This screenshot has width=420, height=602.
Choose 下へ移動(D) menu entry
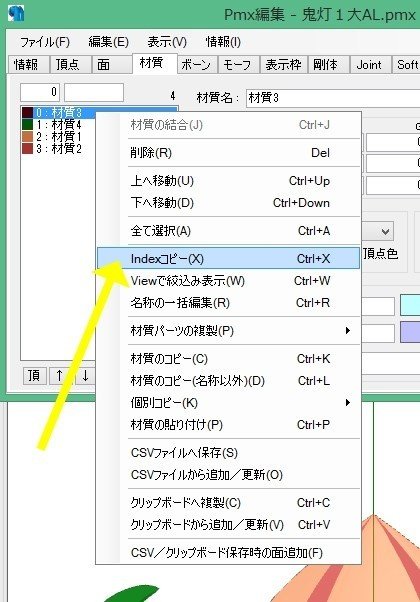pos(229,202)
